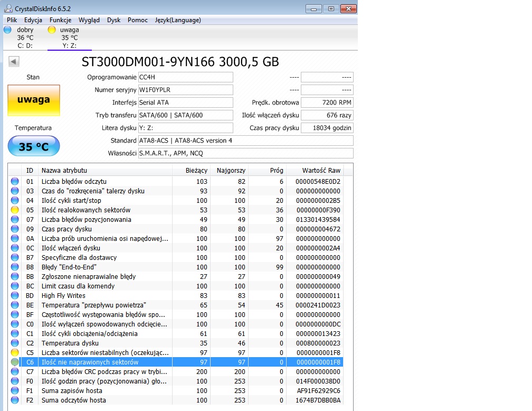
Task: Click the status icon for attribute BD
Action: (x=15, y=295)
